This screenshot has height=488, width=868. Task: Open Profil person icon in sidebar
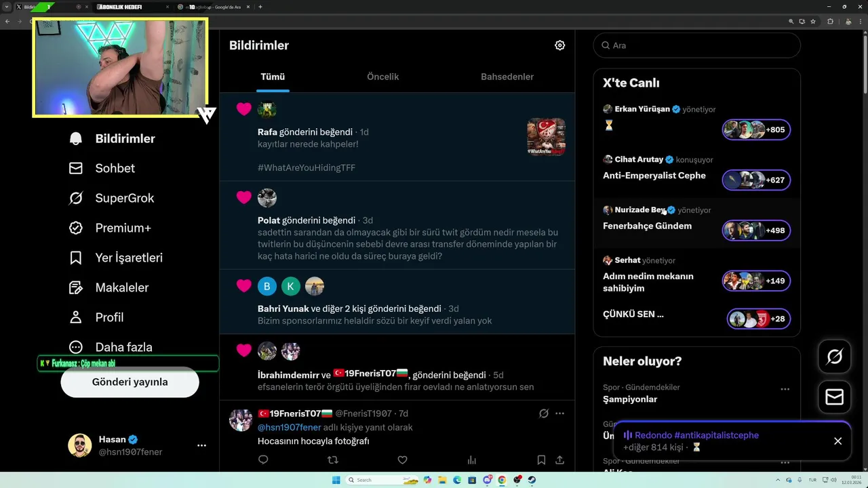76,317
